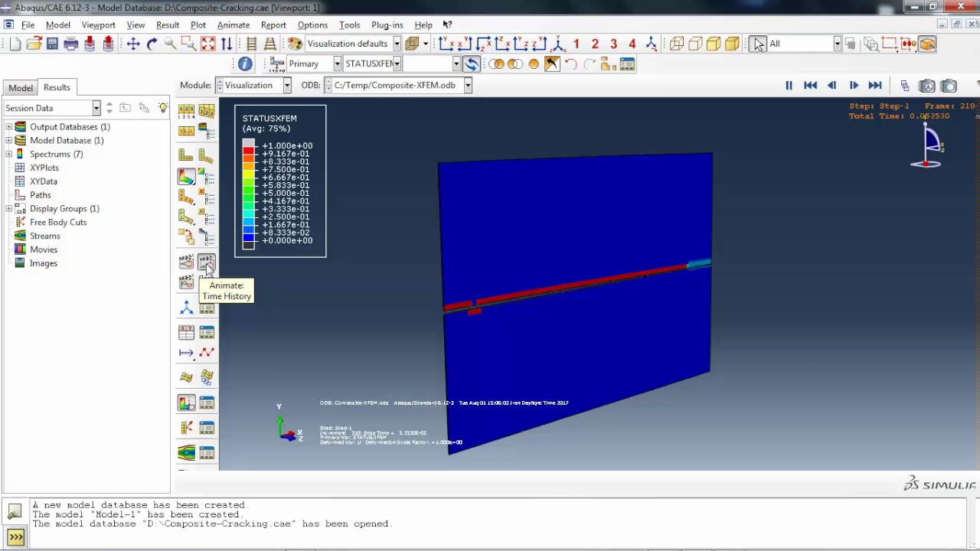Plot undeformed shape icon
Screen dimensions: 980x551
point(186,156)
